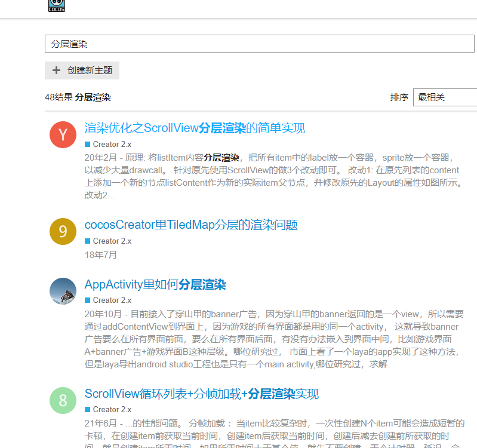Click the excerpt starting 20年2月 - 原理
The height and width of the screenshot is (448, 477).
[x=274, y=176]
